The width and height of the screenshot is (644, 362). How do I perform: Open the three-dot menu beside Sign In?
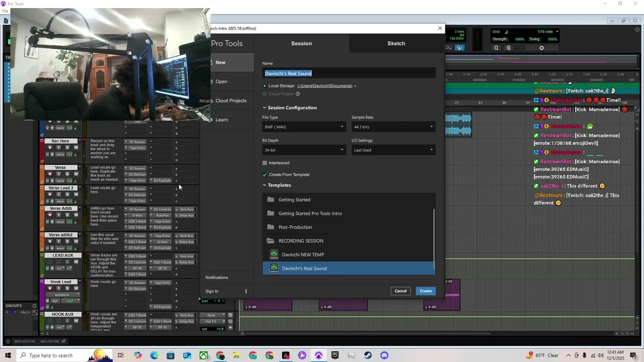coord(246,291)
